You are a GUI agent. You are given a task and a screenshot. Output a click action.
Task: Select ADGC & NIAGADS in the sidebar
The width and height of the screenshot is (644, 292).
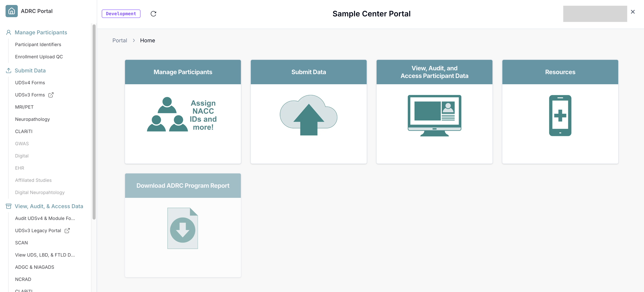pyautogui.click(x=35, y=267)
